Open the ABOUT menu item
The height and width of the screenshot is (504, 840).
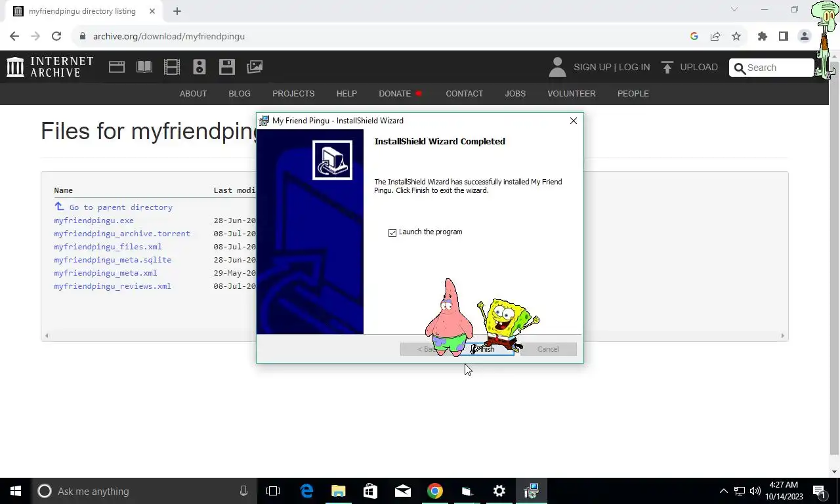click(193, 93)
